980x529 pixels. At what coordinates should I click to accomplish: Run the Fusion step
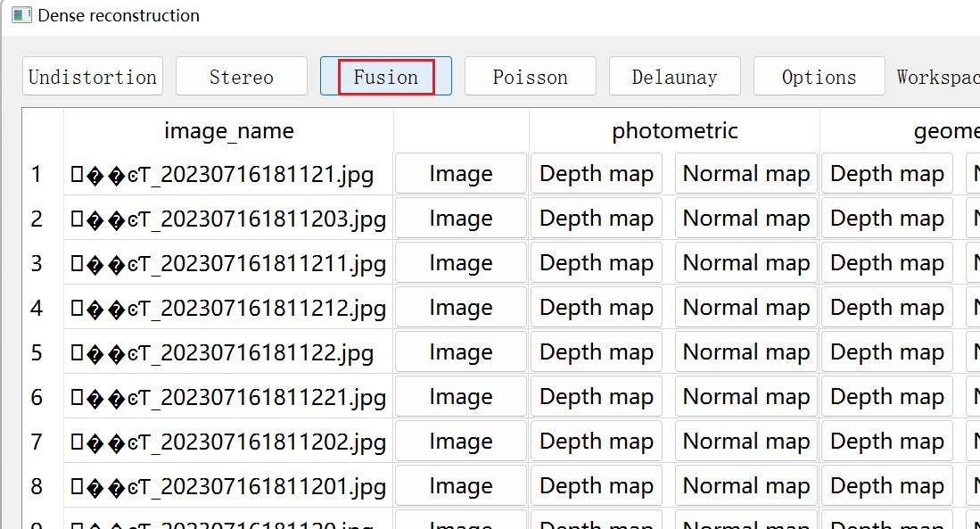tap(385, 77)
